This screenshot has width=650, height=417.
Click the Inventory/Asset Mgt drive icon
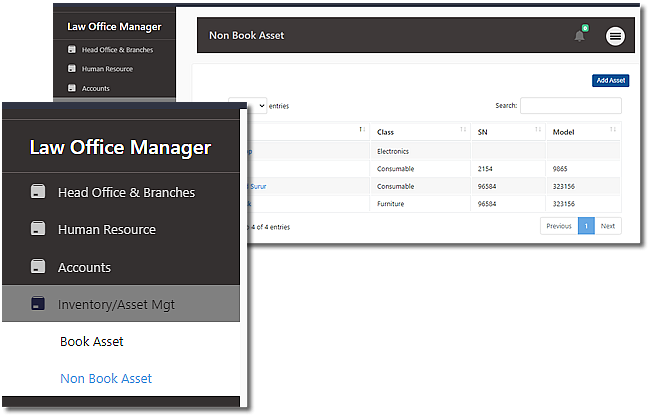point(39,304)
